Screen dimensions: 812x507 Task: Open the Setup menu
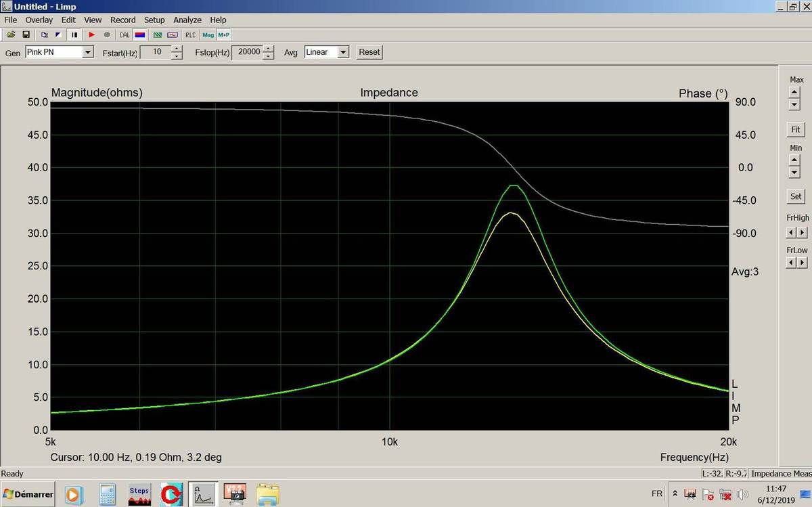(154, 20)
